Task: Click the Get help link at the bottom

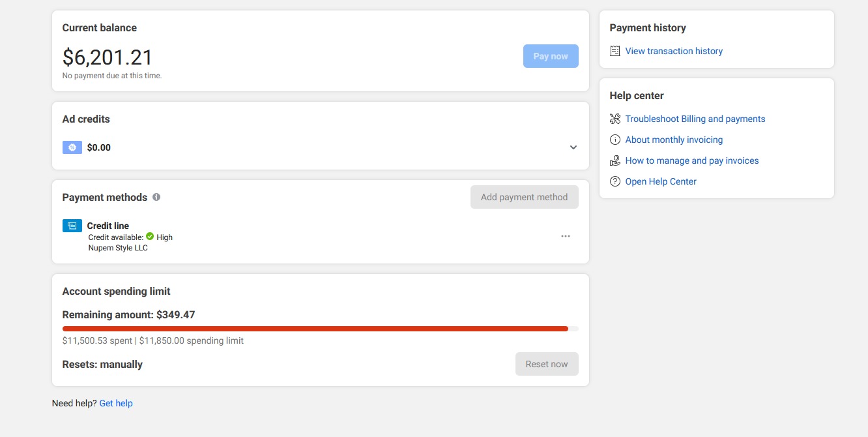Action: click(x=116, y=403)
